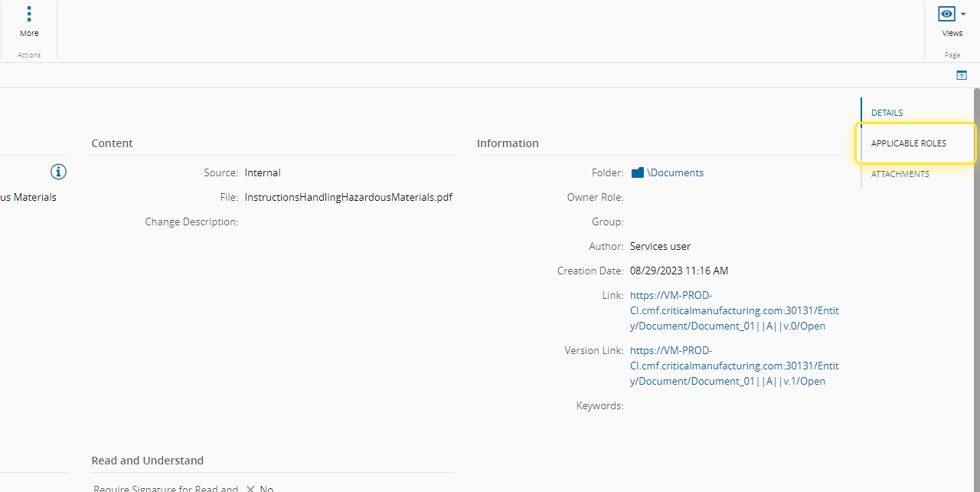Open the \Documents folder link
The height and width of the screenshot is (492, 980).
[675, 173]
